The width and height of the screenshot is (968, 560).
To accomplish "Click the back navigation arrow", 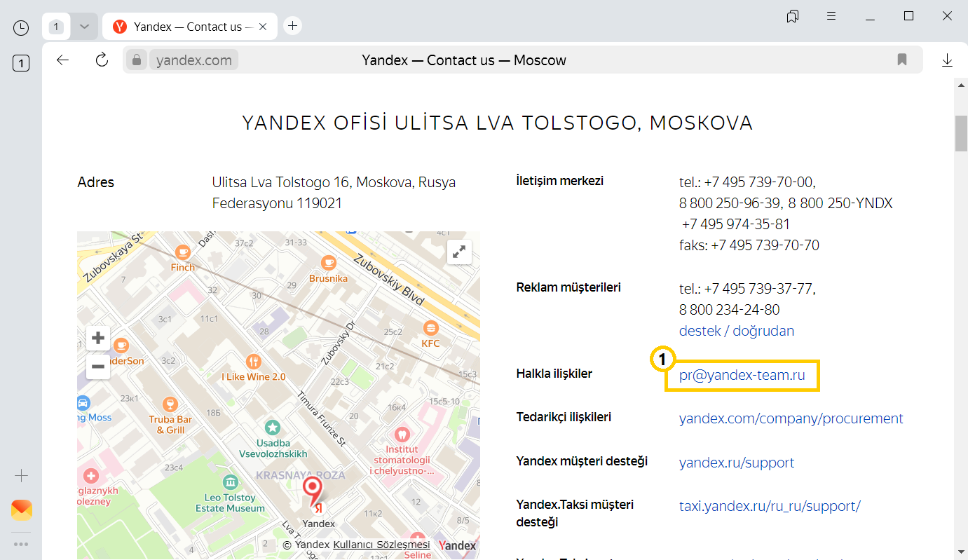I will pyautogui.click(x=63, y=60).
